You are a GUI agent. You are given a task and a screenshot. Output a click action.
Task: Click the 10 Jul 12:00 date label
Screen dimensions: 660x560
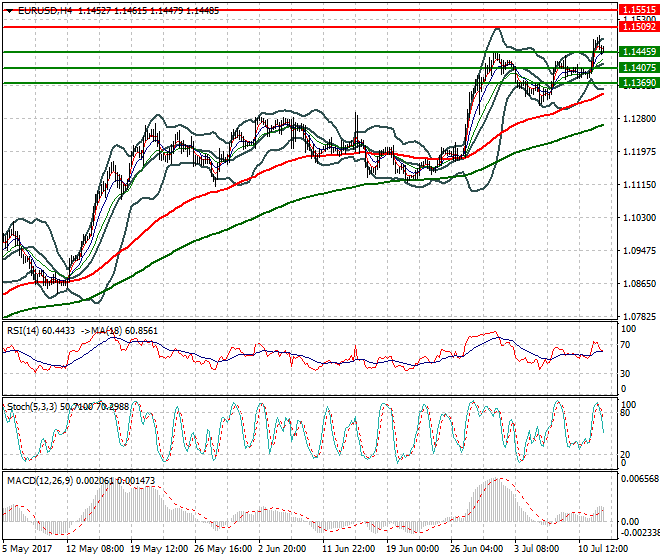coord(603,549)
